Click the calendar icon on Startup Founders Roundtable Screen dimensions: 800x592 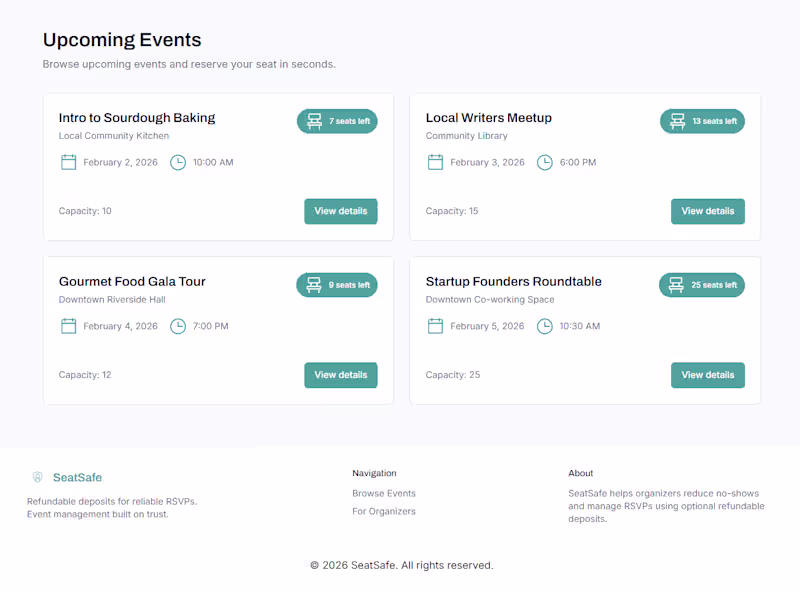pos(435,326)
